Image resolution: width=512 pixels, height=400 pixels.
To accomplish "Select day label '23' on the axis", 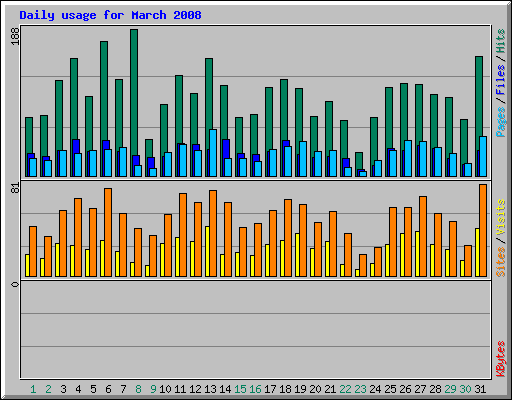I will (360, 389).
